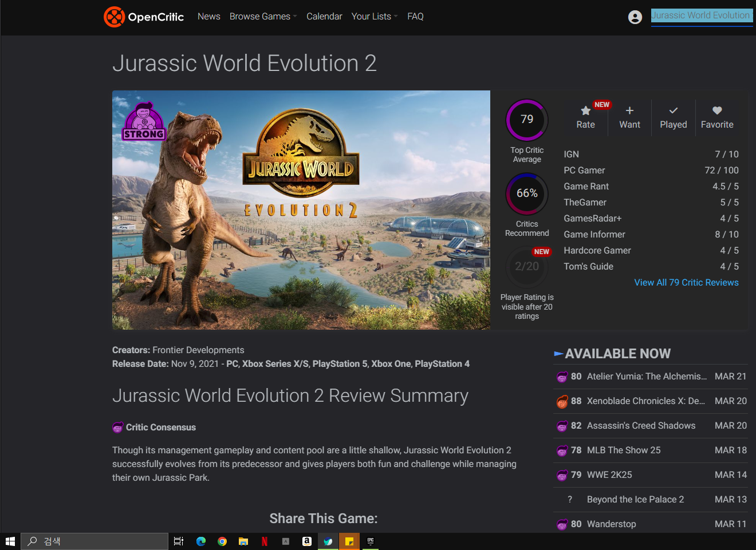This screenshot has height=550, width=756.
Task: Launch Google Chrome from taskbar
Action: (222, 541)
